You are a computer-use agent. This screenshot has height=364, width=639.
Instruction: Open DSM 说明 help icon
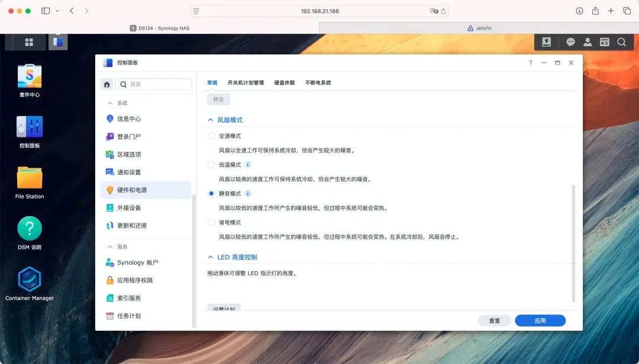pyautogui.click(x=30, y=229)
